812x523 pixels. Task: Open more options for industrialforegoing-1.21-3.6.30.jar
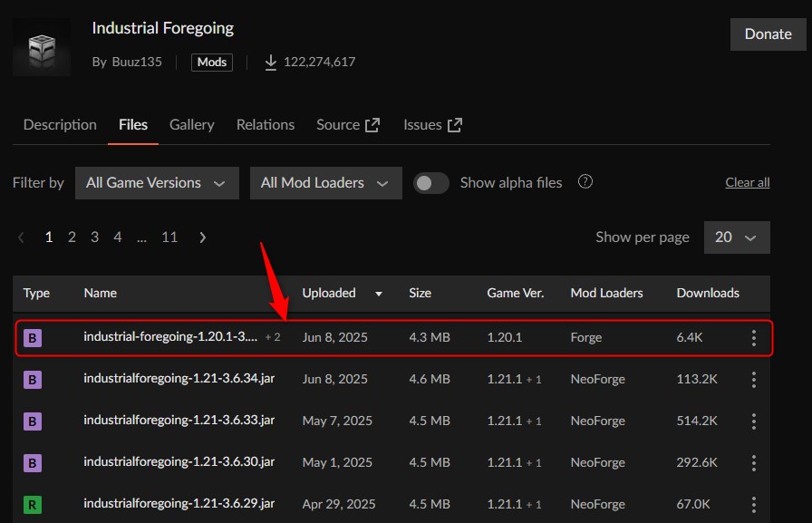753,463
